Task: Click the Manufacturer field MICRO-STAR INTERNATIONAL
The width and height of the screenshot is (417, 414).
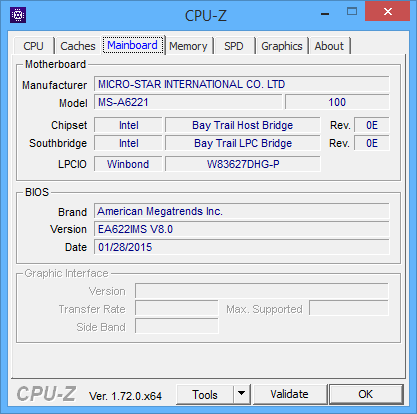Action: pos(242,84)
